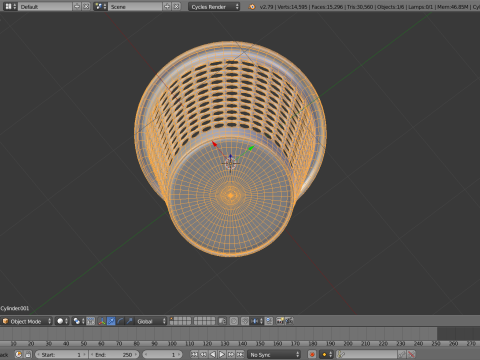480x360 pixels.
Task: Toggle use preview range in timeline
Action: [x=19, y=355]
